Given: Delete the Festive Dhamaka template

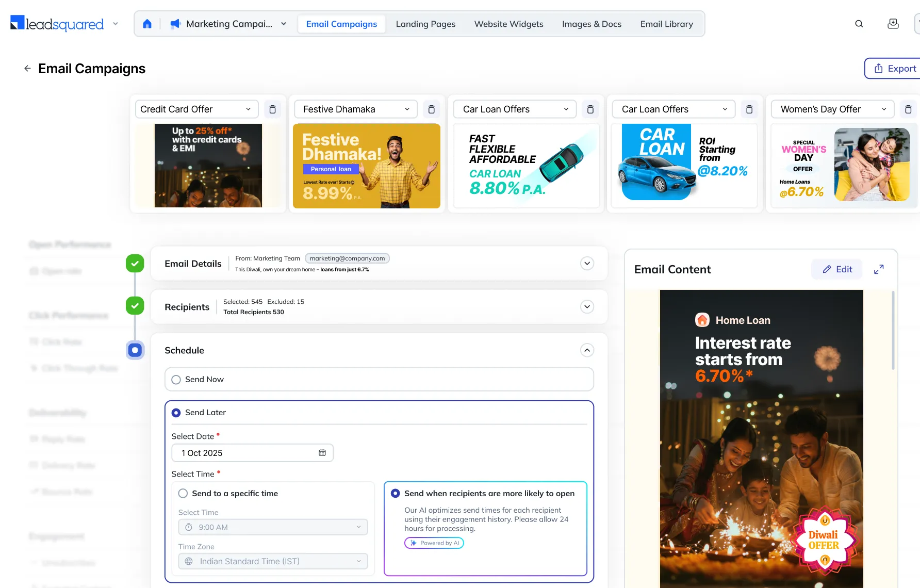Looking at the screenshot, I should coord(431,109).
